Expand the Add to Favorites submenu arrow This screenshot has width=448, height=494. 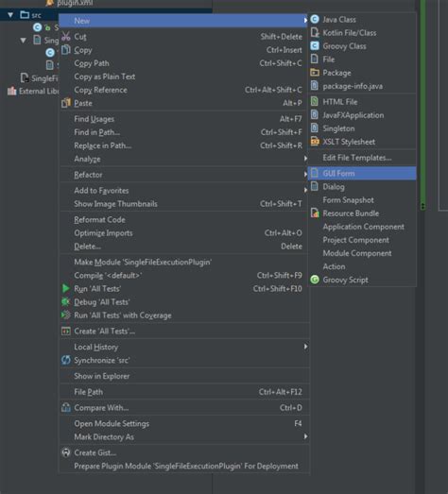point(305,190)
